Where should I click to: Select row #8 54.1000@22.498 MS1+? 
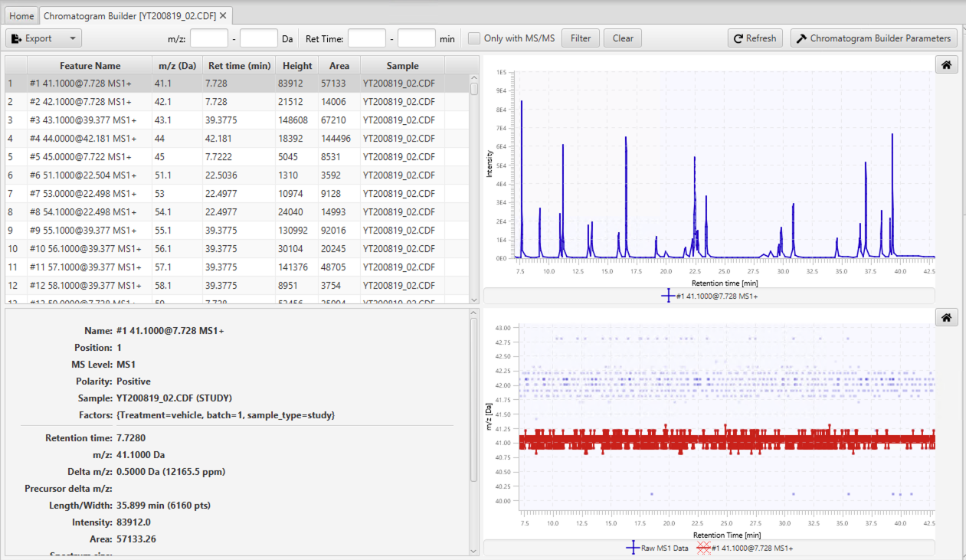[x=237, y=212]
